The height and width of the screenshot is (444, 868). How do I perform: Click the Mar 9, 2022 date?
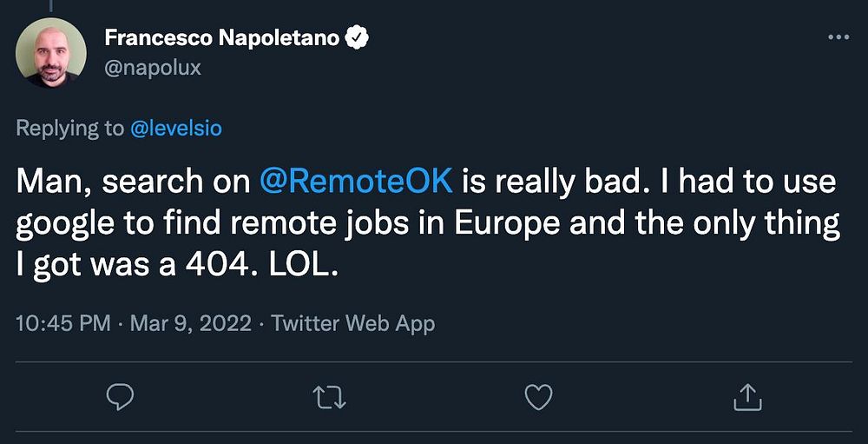tap(190, 324)
